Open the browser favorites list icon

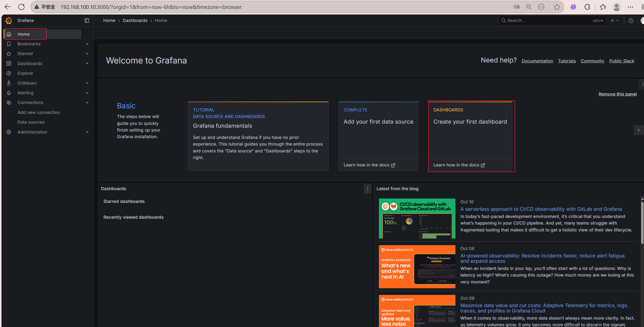(x=603, y=7)
